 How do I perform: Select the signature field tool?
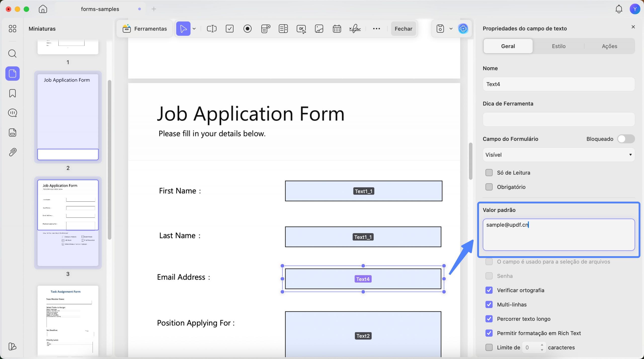tap(355, 29)
